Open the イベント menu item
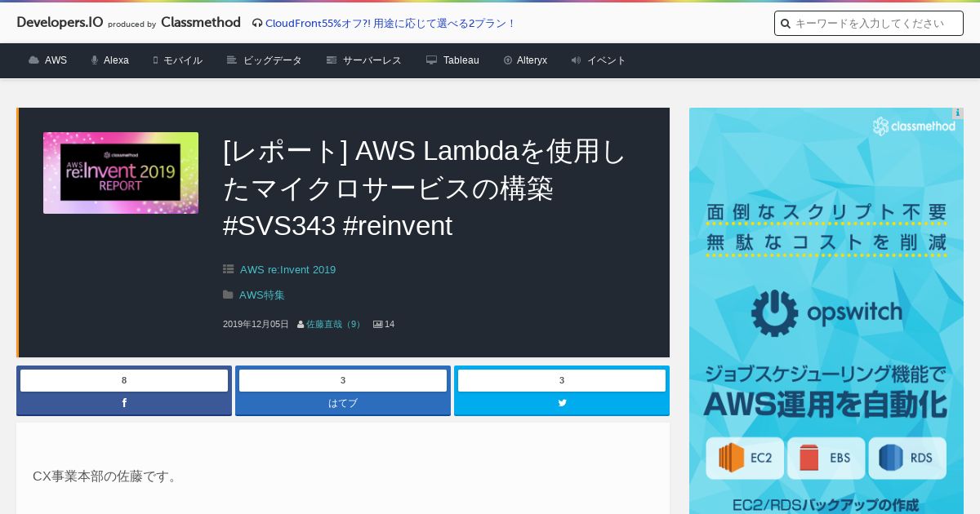This screenshot has height=514, width=980. (599, 60)
